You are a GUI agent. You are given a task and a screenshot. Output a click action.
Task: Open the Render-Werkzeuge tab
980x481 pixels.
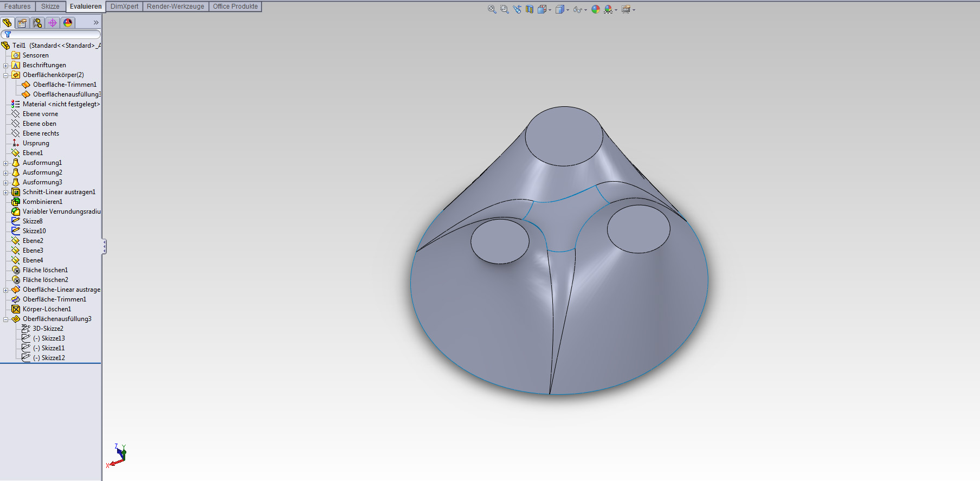click(x=176, y=7)
